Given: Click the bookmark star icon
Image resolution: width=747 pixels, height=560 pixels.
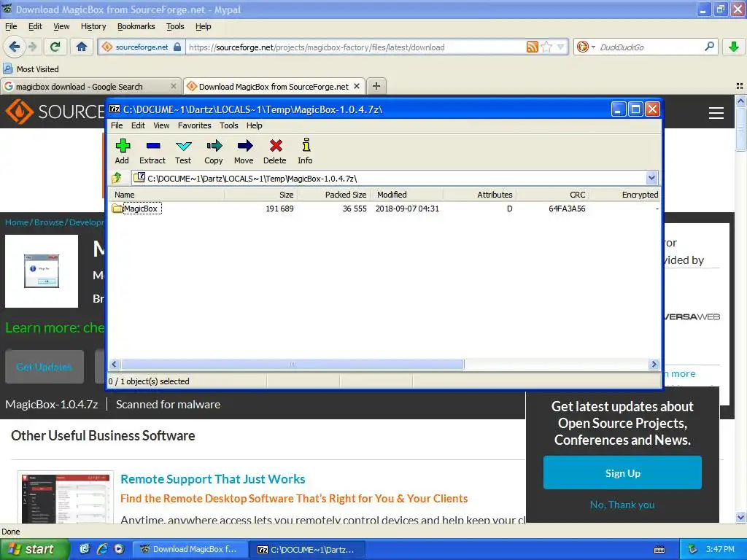Looking at the screenshot, I should (x=547, y=47).
